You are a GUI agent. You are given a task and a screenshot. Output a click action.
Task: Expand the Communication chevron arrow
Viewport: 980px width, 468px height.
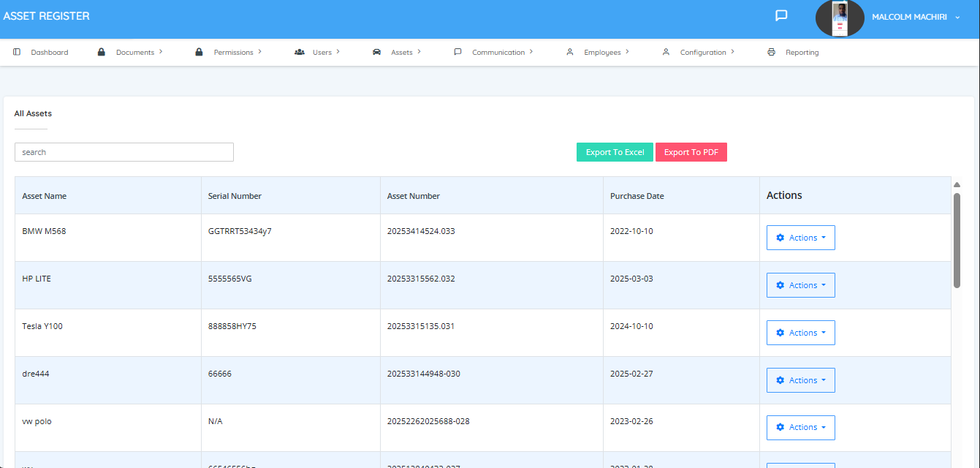(x=531, y=52)
